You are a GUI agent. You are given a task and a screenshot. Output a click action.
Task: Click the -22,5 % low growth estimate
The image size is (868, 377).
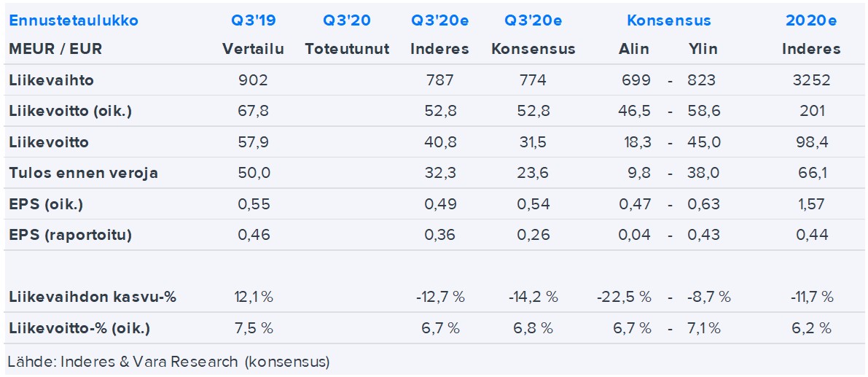point(624,298)
